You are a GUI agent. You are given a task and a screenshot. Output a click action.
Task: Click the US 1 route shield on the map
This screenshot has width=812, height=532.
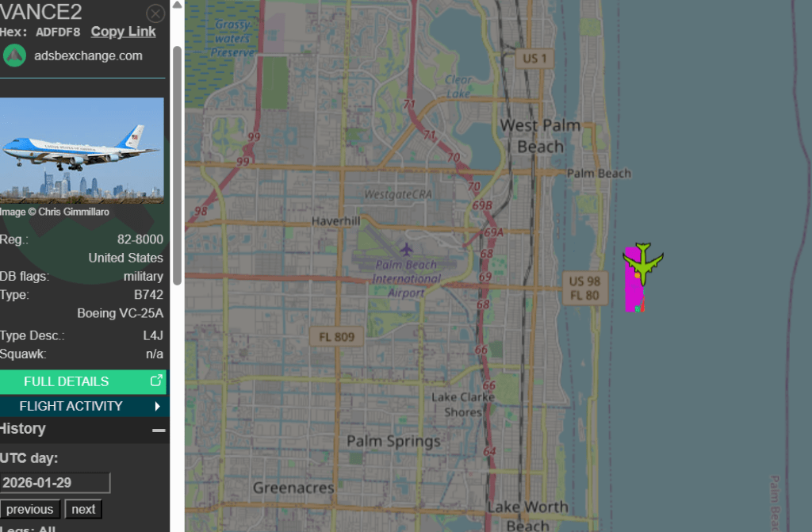(534, 58)
